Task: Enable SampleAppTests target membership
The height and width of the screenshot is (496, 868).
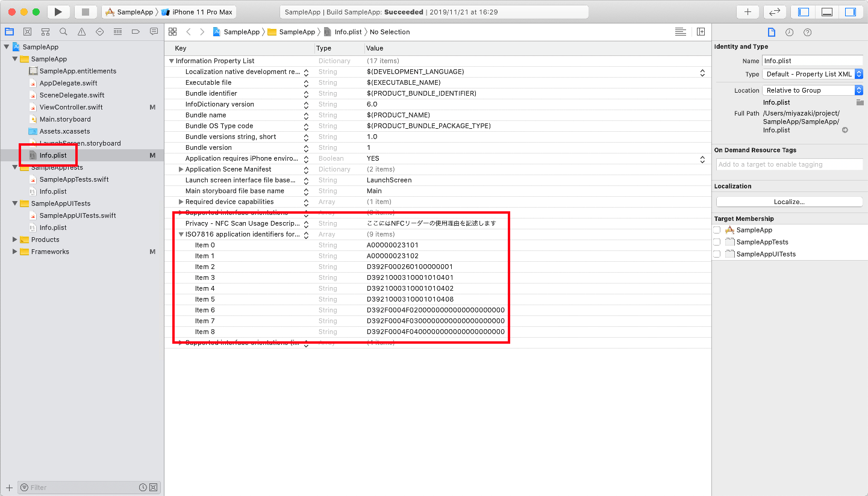Action: 717,242
